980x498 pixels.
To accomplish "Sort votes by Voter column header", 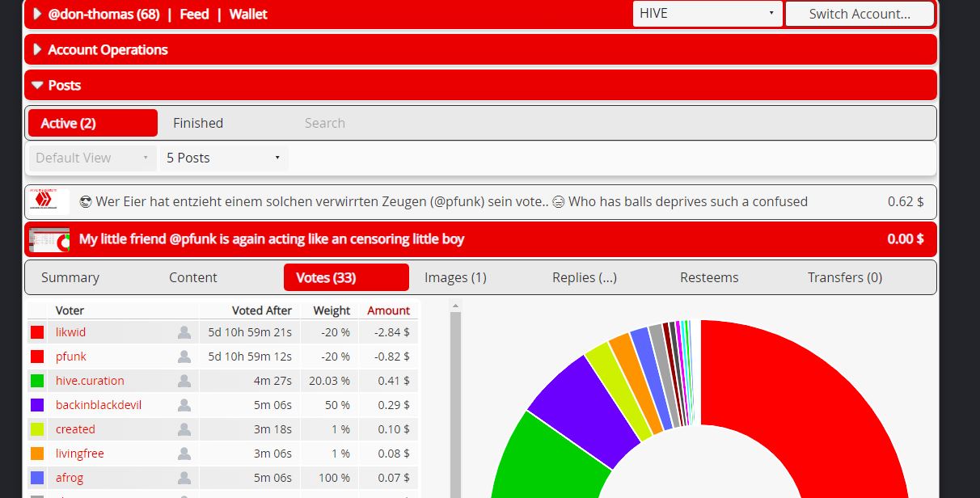I will pyautogui.click(x=70, y=310).
